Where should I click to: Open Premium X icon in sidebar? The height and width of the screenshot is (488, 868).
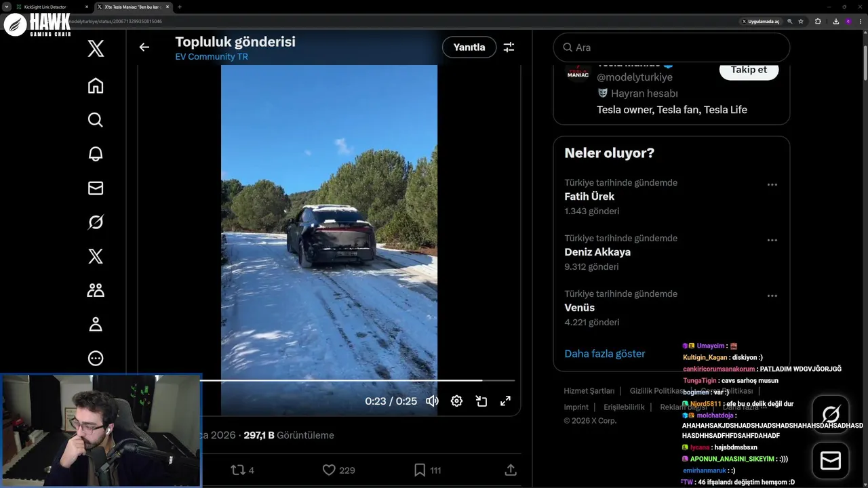pyautogui.click(x=96, y=256)
